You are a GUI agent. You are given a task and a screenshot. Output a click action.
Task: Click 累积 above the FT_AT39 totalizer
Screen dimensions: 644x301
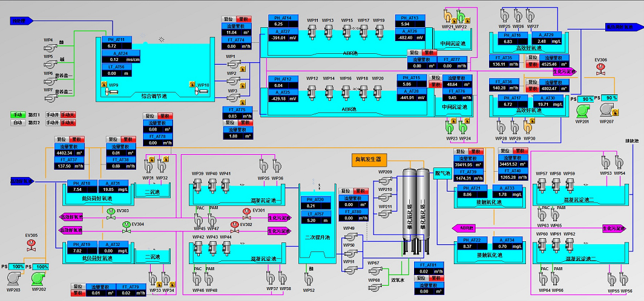(x=476, y=152)
